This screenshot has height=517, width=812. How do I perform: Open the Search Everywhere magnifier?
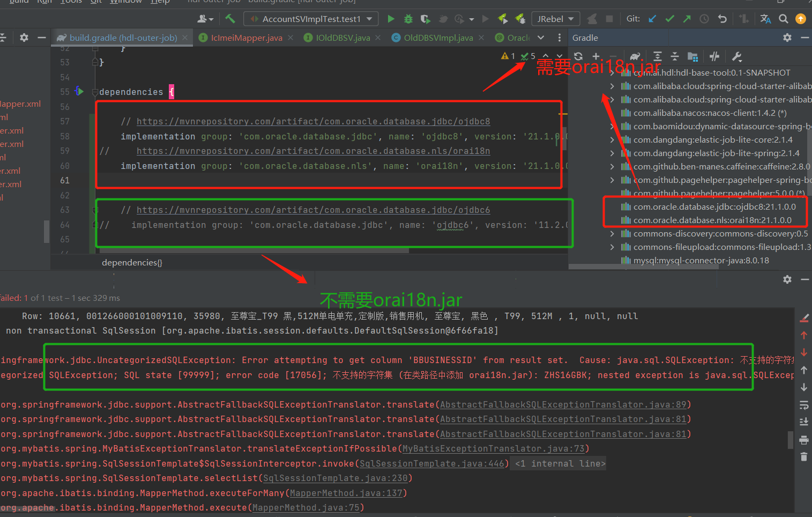[783, 19]
